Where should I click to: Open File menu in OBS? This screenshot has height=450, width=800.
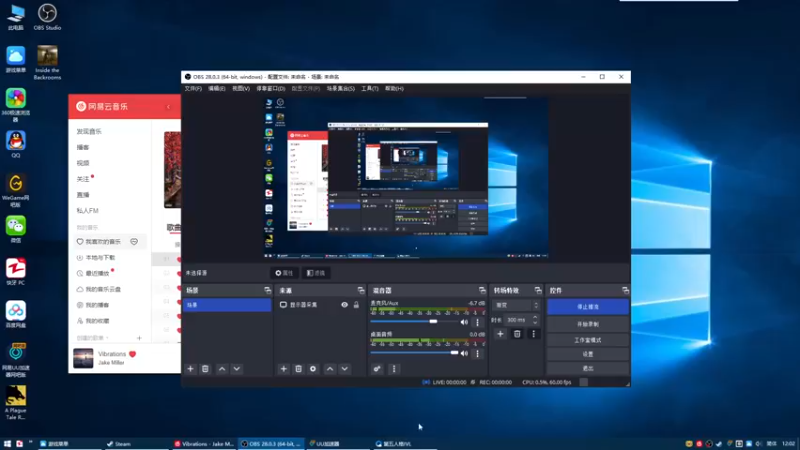pyautogui.click(x=193, y=89)
